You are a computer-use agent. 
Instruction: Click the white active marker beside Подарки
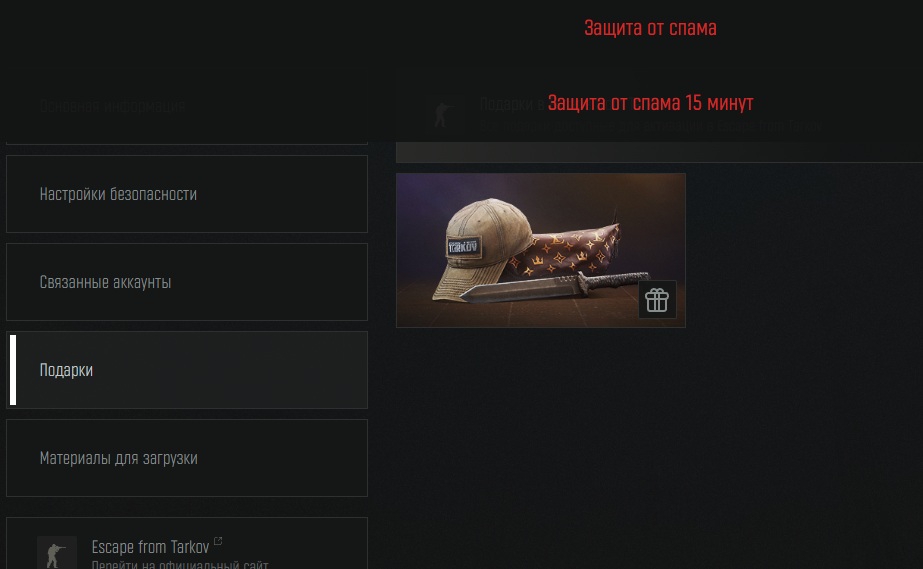(x=13, y=370)
